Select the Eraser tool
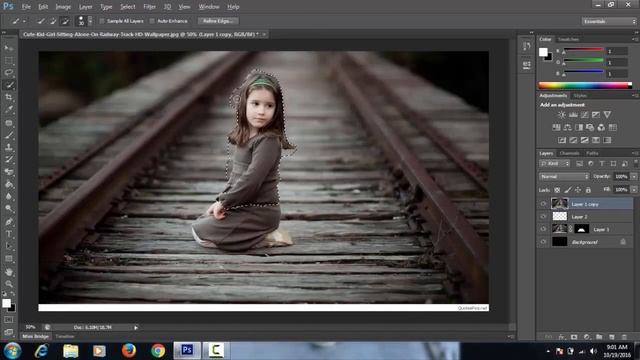This screenshot has height=360, width=640. [x=9, y=172]
